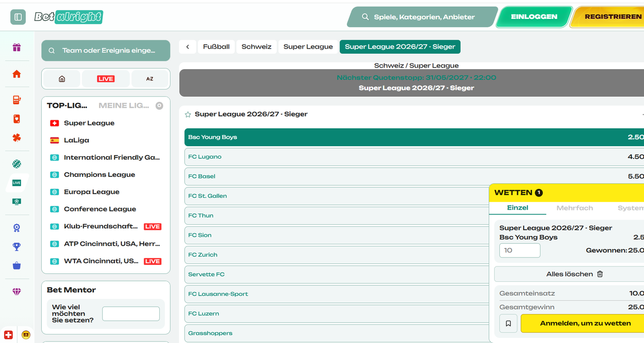Clear the slip with Alles löschen
Viewport: 644px width, 343px height.
pyautogui.click(x=569, y=274)
